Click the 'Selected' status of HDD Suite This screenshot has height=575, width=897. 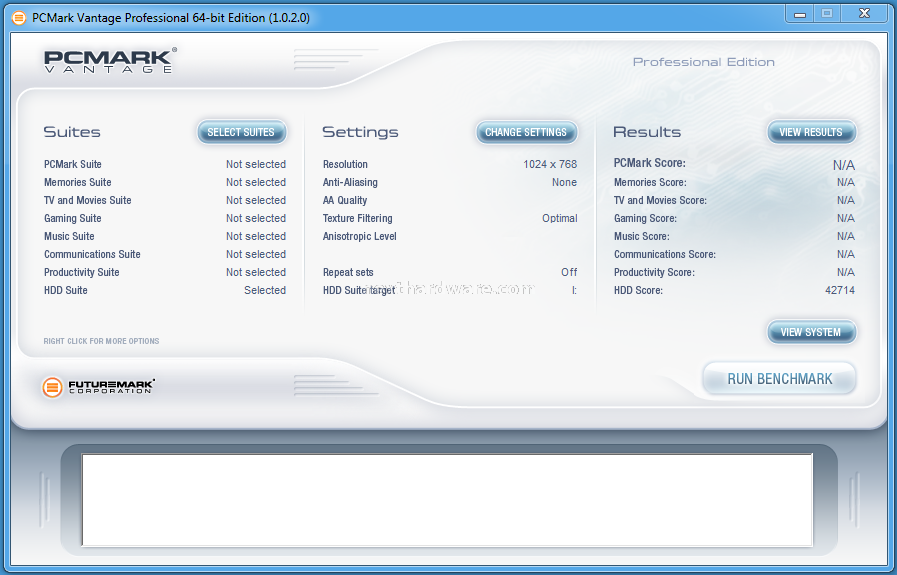point(265,290)
